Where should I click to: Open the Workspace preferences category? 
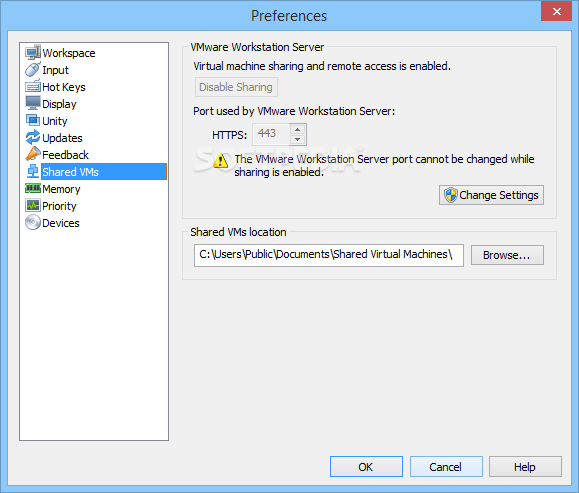pyautogui.click(x=69, y=53)
